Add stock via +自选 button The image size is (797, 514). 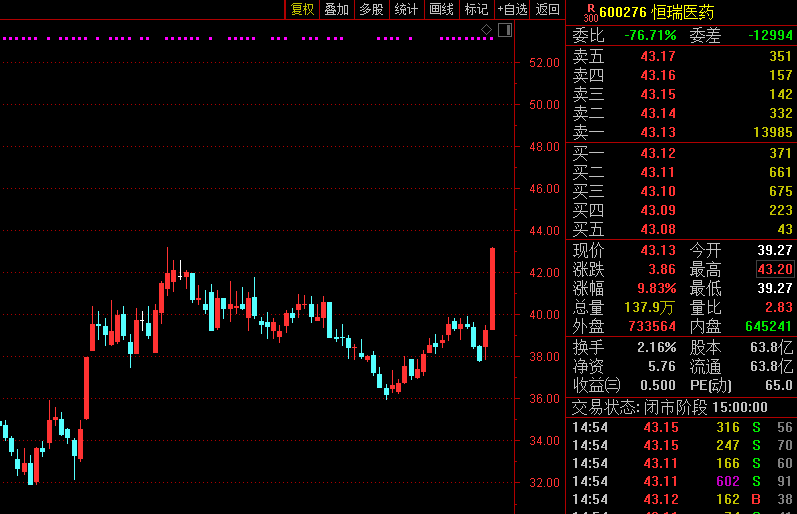512,10
